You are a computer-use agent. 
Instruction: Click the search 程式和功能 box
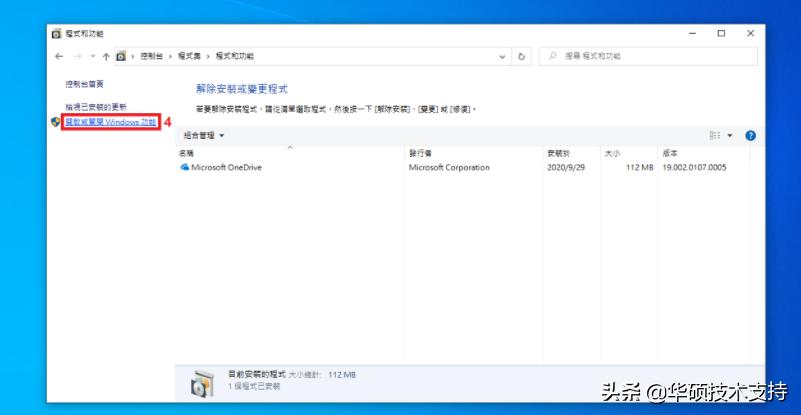coord(648,56)
